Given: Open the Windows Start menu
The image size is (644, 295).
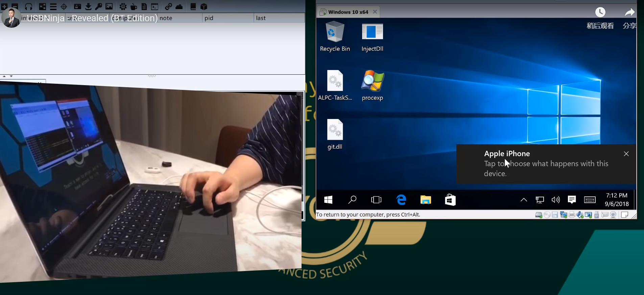Looking at the screenshot, I should coord(328,200).
